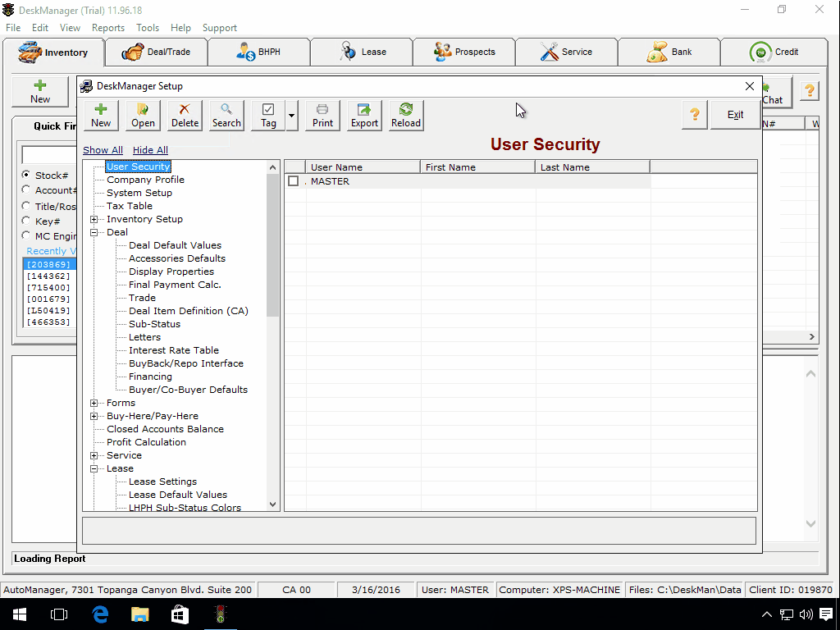This screenshot has width=840, height=630.
Task: Open the Deal/Trade tab
Action: point(157,52)
